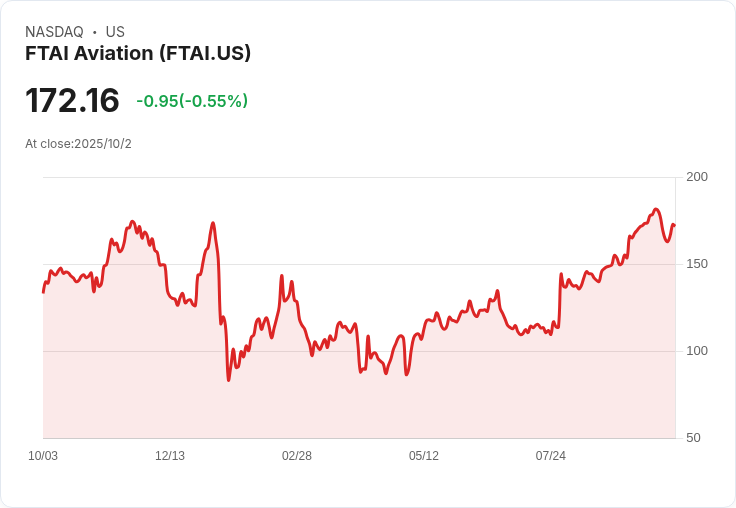This screenshot has width=736, height=508.
Task: Click the US market label
Action: pos(115,32)
